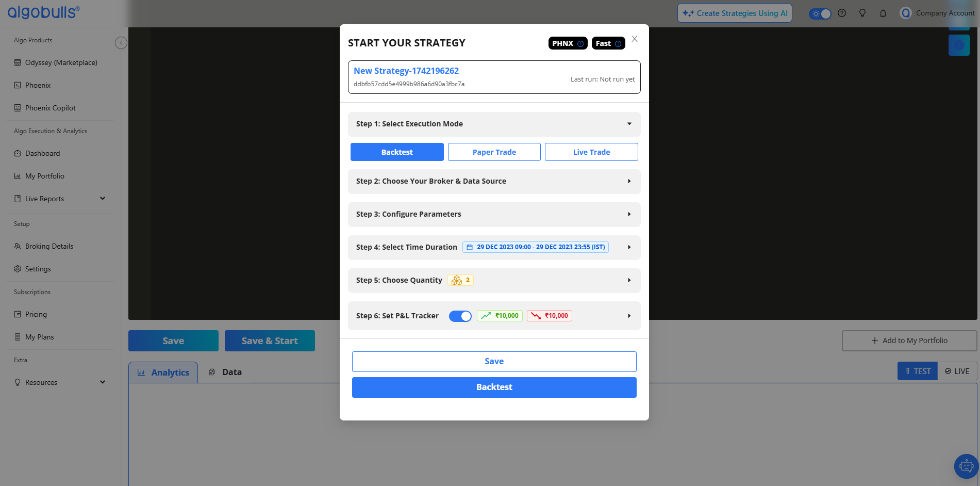
Task: Click the lightbulb tips icon
Action: (x=862, y=13)
